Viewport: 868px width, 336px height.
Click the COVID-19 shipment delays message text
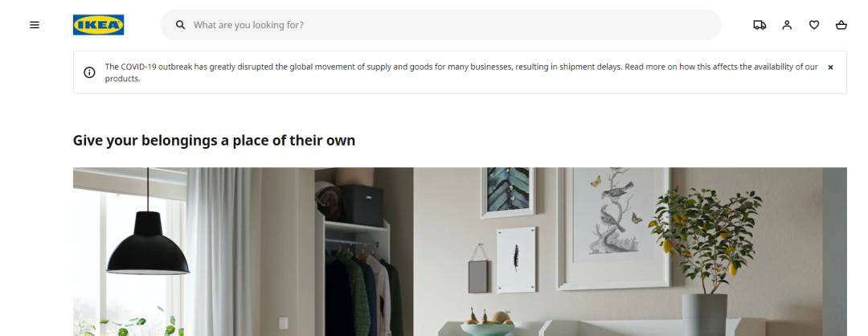tap(461, 72)
